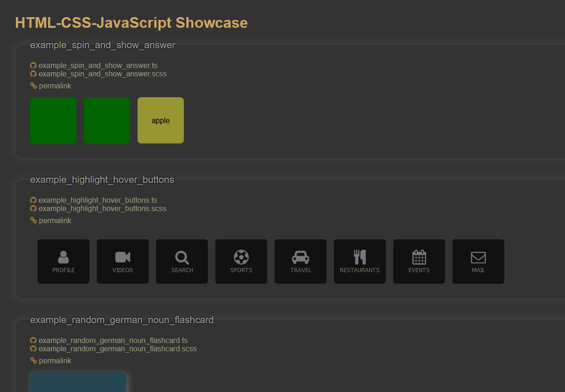Select the Search magnifier icon
Screen dimensions: 565x392
tap(182, 256)
